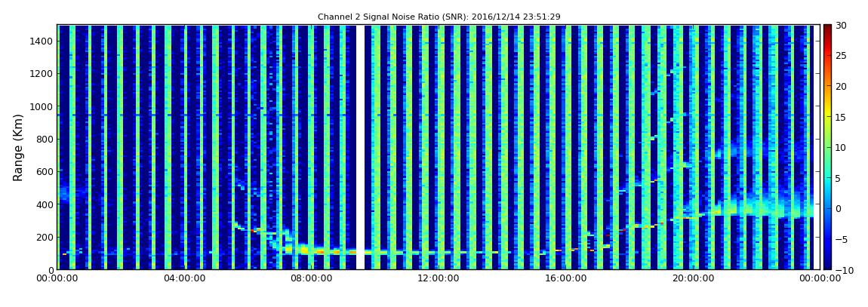Click the colorbar value −10
This screenshot has width=868, height=307.
coord(843,269)
